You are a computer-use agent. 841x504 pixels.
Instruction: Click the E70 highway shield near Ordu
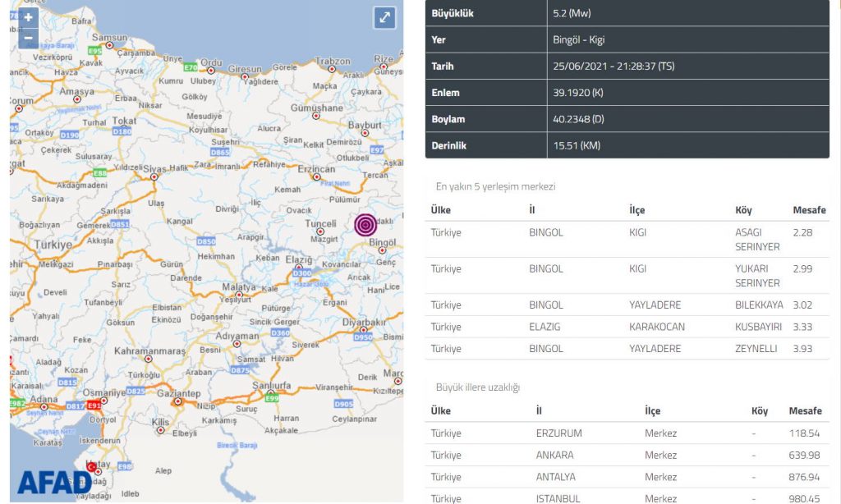pyautogui.click(x=191, y=67)
